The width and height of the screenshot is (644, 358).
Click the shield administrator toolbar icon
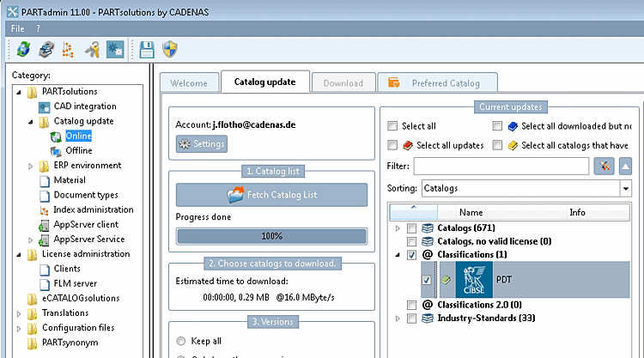170,49
